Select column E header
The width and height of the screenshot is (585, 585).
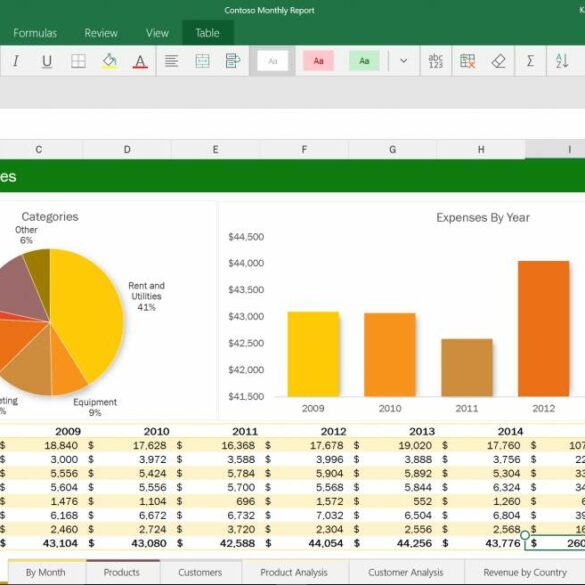(x=215, y=150)
